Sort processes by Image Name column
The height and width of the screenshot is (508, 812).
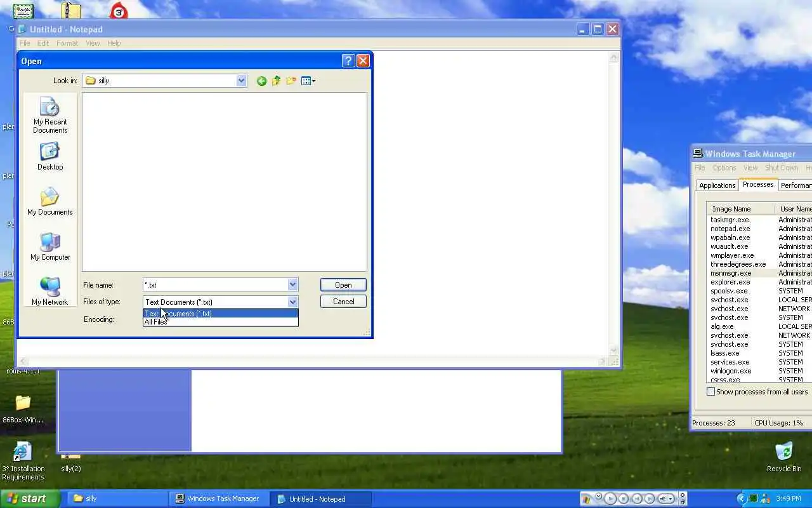point(740,209)
